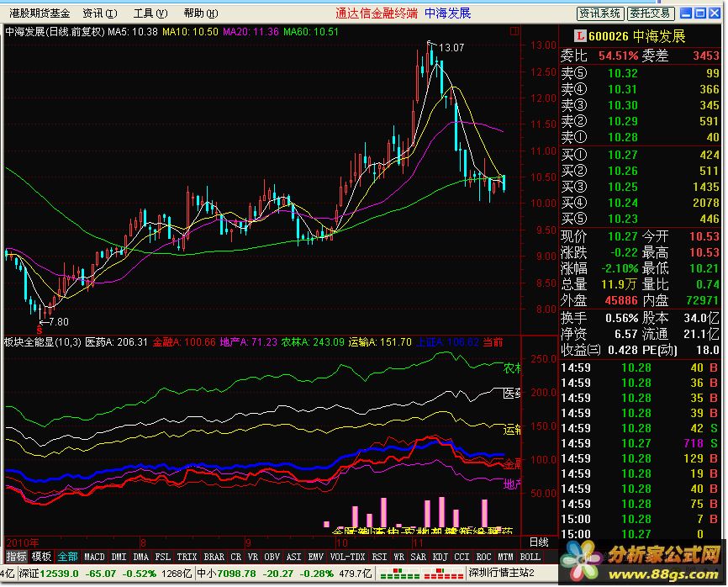Click the MA20: 11.36 label
Screen dimensions: 728x587
tap(251, 32)
